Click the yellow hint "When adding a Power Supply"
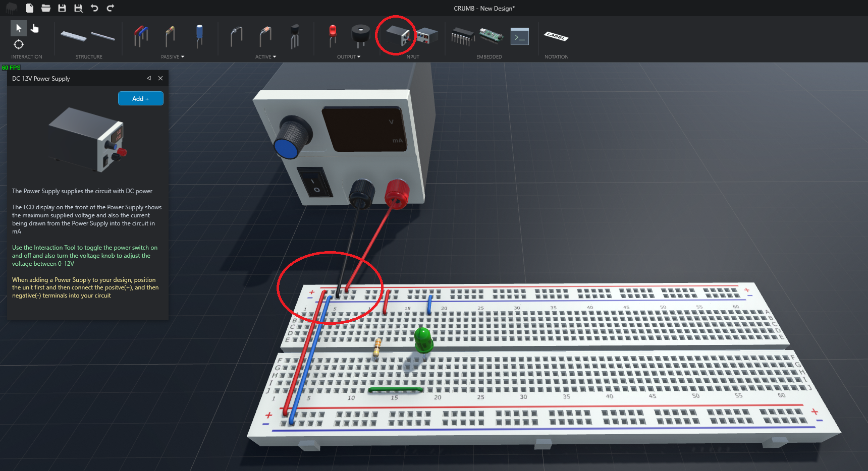868x471 pixels. pyautogui.click(x=85, y=287)
